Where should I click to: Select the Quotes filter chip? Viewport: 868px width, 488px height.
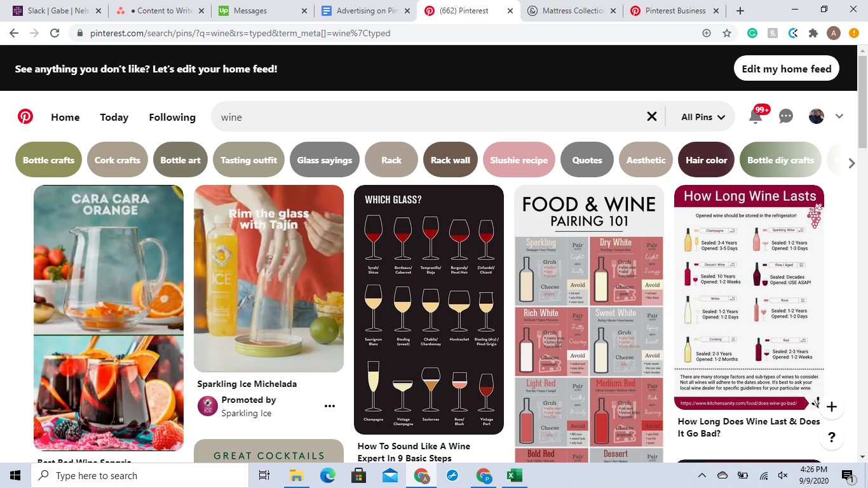point(587,160)
